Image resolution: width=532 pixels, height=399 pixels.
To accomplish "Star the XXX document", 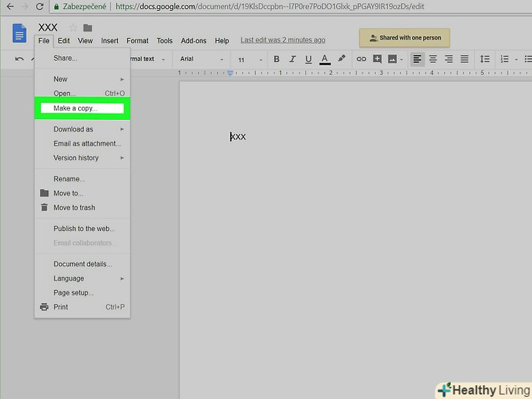I will point(73,28).
